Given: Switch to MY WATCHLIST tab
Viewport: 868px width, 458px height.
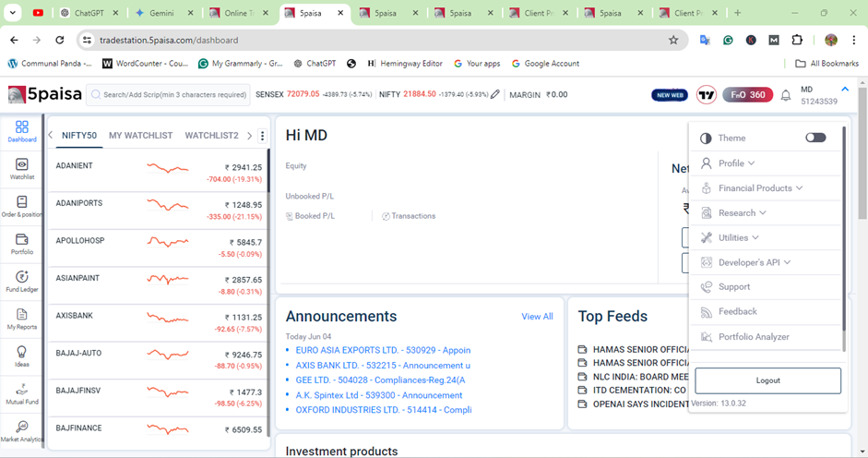Looking at the screenshot, I should (x=140, y=136).
